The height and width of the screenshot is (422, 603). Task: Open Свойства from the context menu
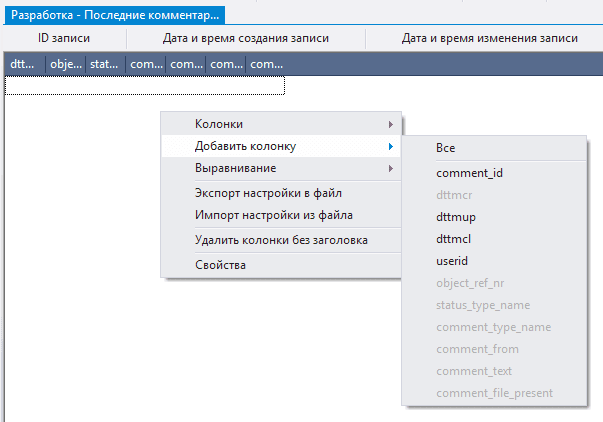click(x=220, y=265)
